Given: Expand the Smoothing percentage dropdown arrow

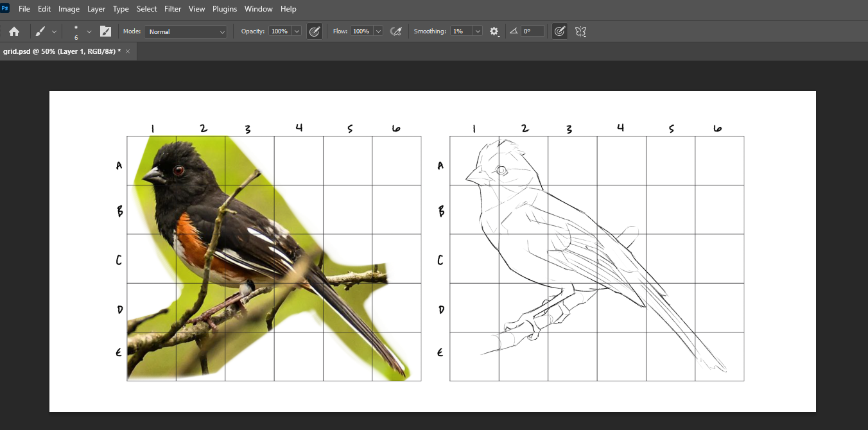Looking at the screenshot, I should click(478, 31).
